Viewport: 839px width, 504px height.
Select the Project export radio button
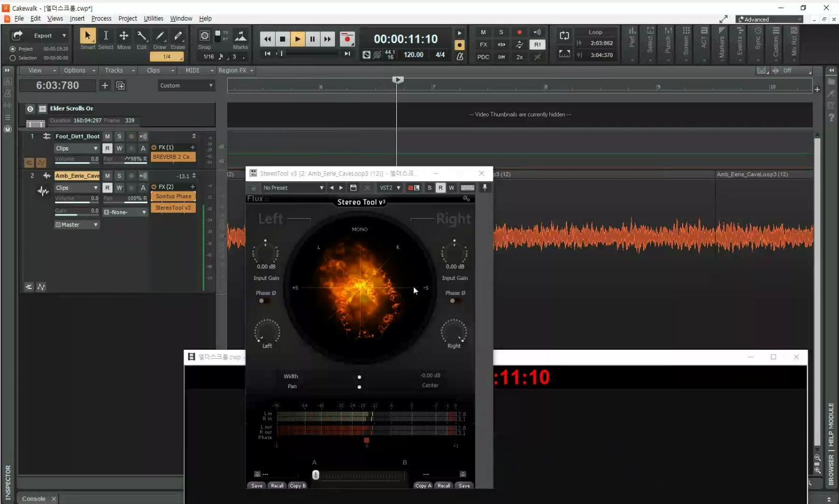point(13,49)
